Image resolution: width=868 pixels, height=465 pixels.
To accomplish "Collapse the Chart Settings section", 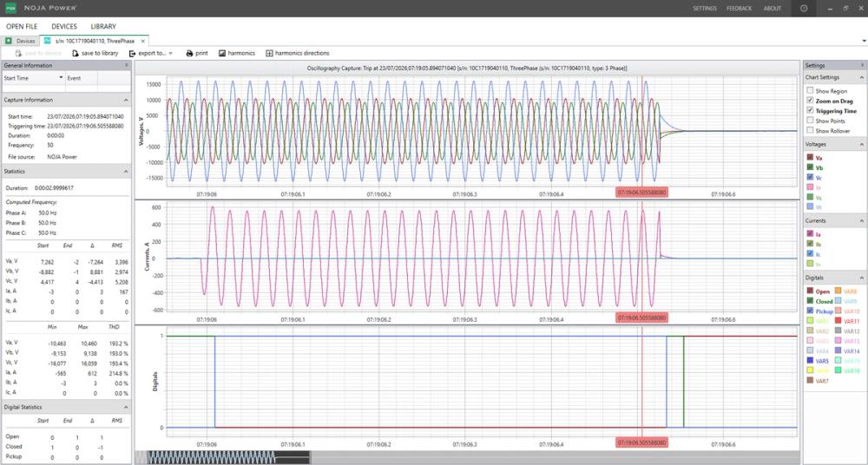I will click(862, 77).
